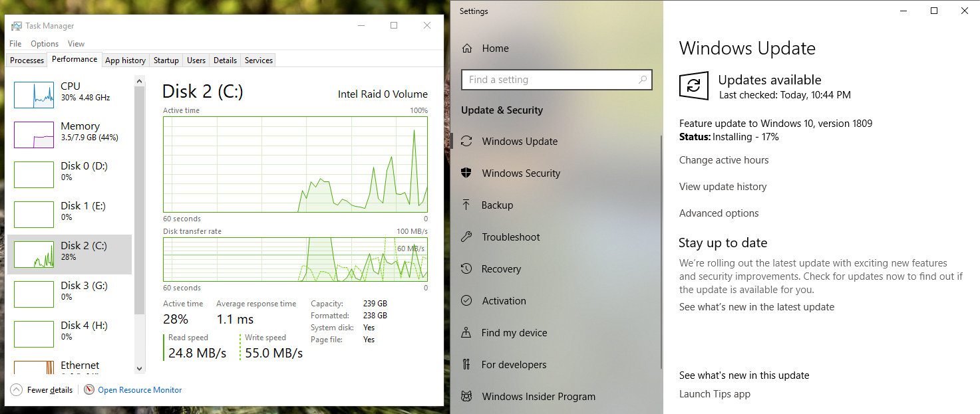Screen dimensions: 980x414
Task: Open Troubleshoot settings from the sidebar
Action: tap(509, 237)
